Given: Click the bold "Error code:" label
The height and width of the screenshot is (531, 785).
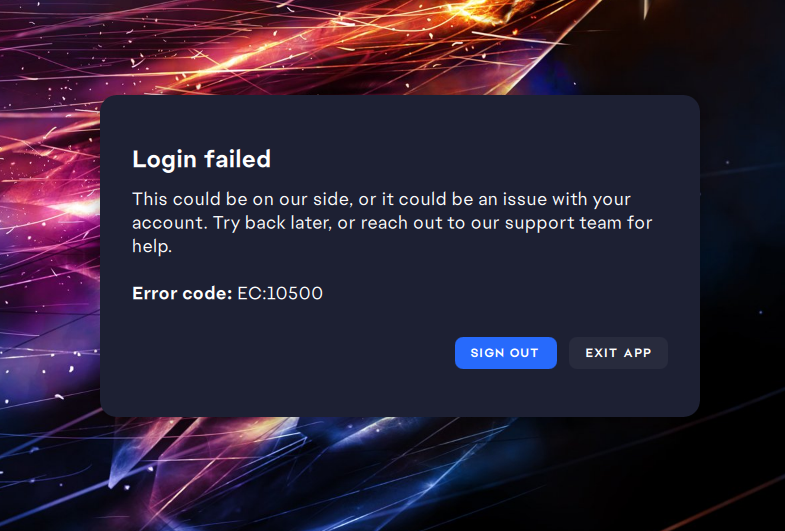Looking at the screenshot, I should click(182, 294).
